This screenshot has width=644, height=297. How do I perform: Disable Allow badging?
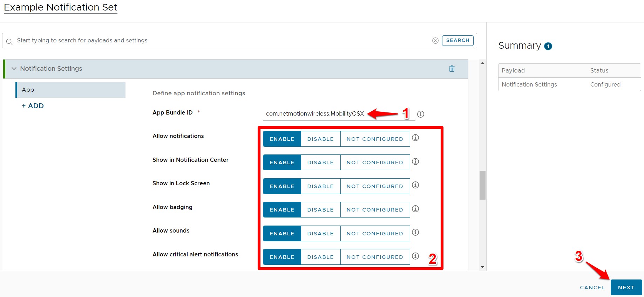[320, 210]
